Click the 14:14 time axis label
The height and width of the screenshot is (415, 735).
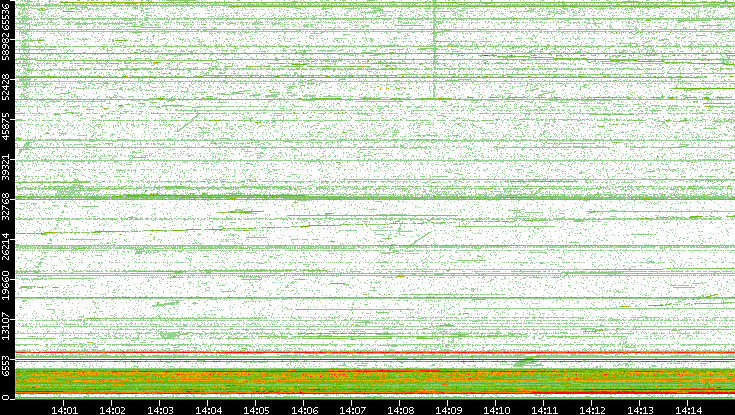point(688,410)
